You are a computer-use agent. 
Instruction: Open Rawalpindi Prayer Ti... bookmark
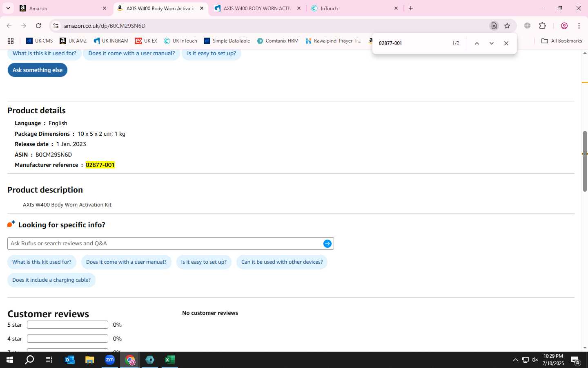[x=334, y=41]
